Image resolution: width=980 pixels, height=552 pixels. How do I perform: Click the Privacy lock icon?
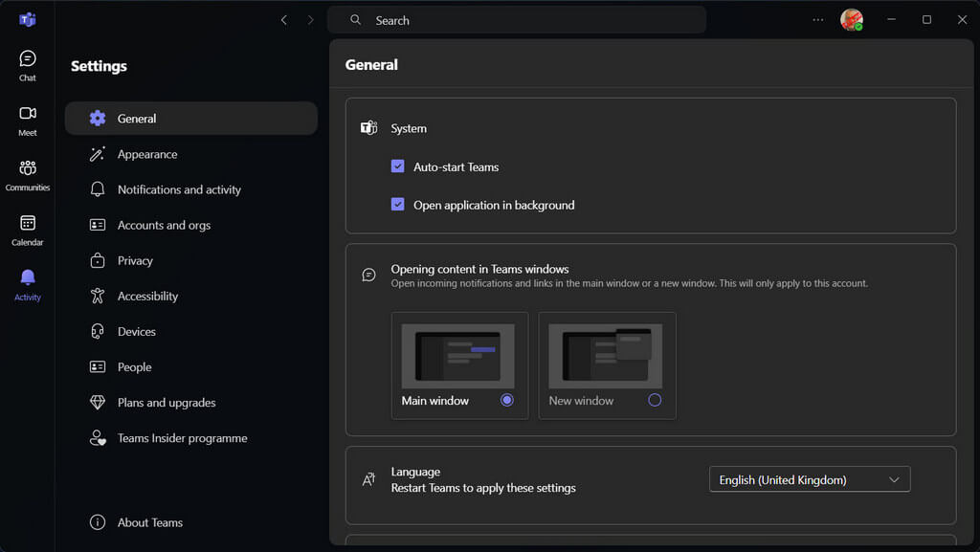click(98, 260)
